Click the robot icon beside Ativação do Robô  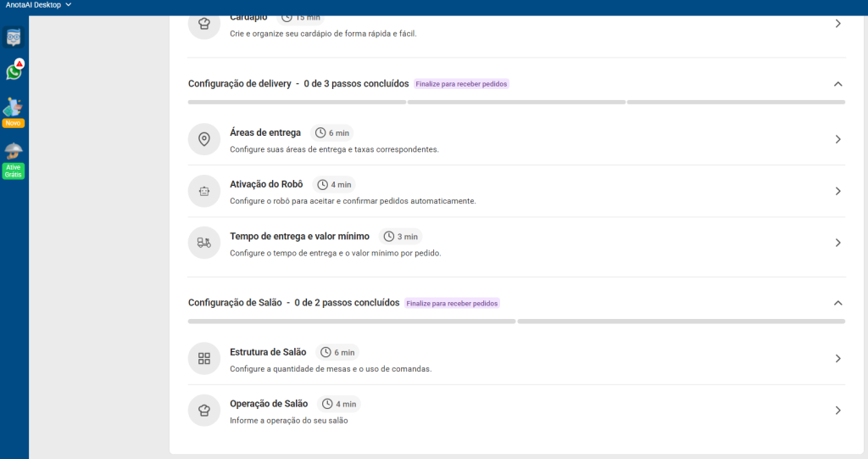[203, 191]
